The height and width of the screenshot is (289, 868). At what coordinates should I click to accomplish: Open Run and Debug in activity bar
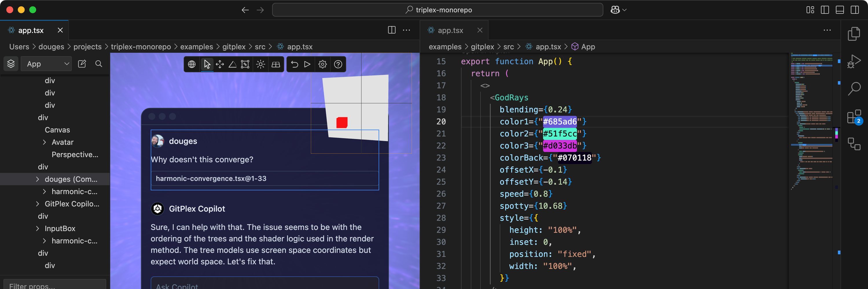click(x=854, y=62)
